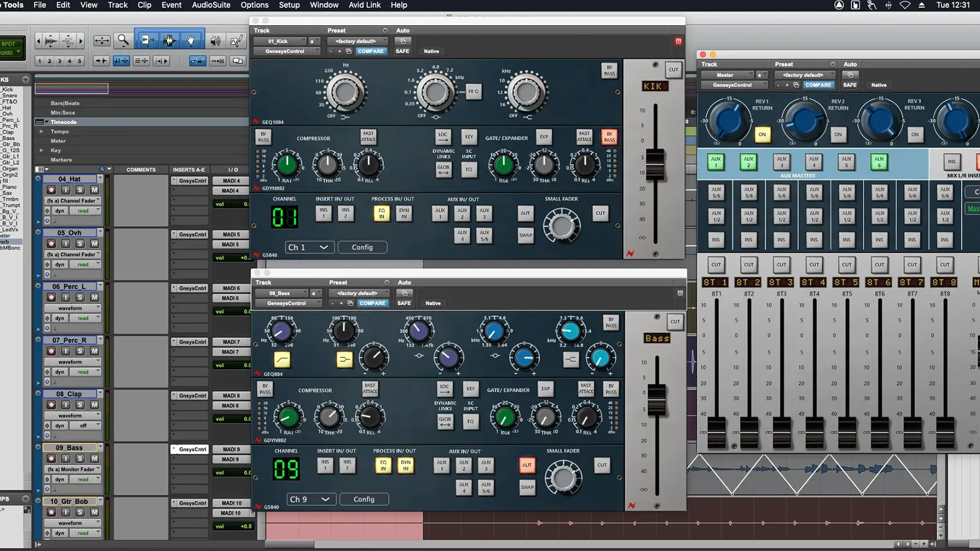Toggle Link Track and Edit Selection

141,61
